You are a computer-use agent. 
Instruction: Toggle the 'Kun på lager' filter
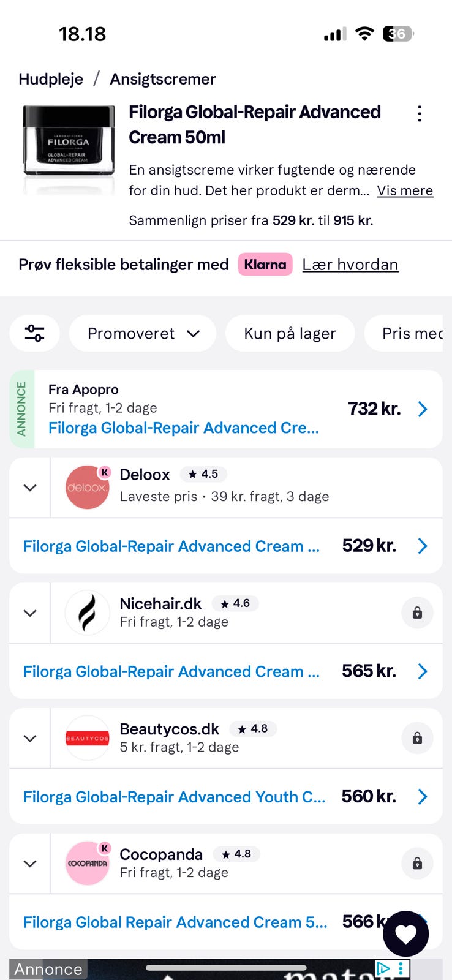click(x=290, y=333)
